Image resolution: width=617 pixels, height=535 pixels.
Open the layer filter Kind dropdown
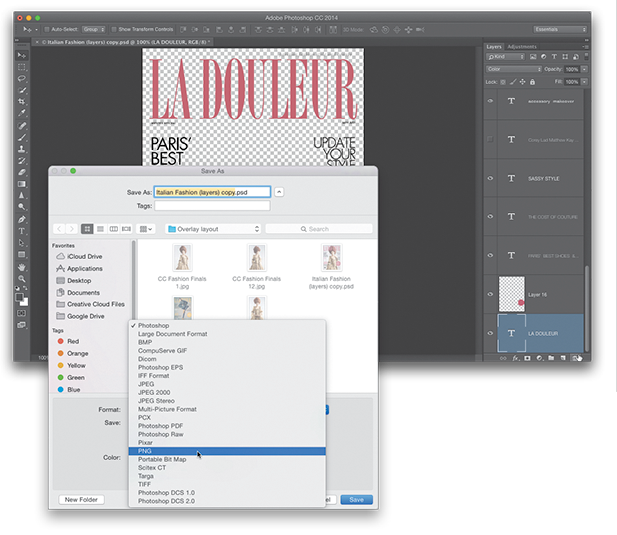tap(506, 57)
